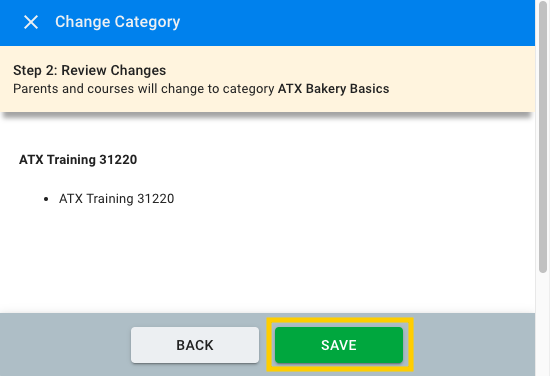Go back to the previous step

coord(195,345)
